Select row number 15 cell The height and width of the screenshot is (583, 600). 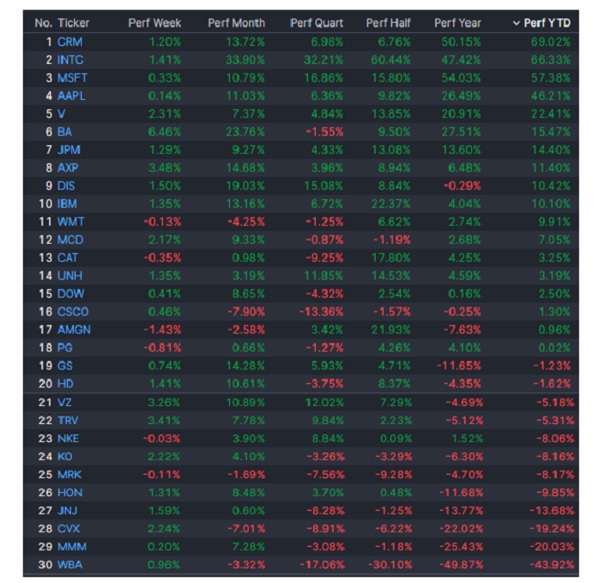45,293
